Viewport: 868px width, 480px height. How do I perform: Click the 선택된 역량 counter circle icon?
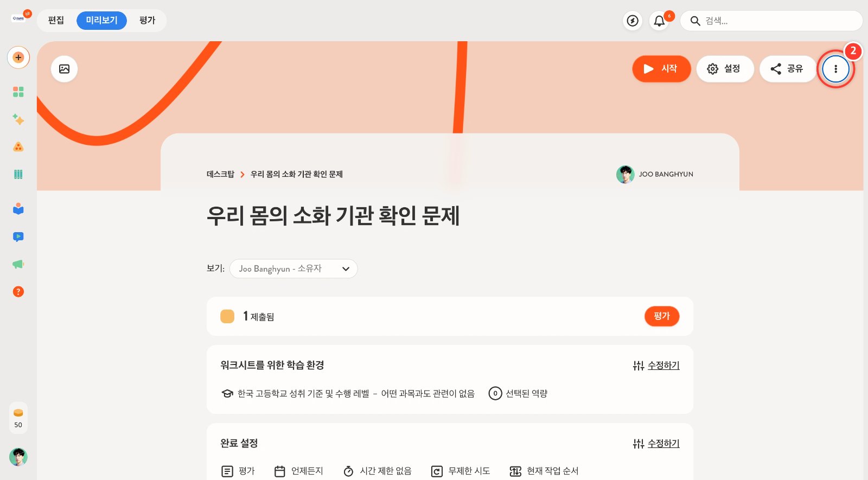point(495,393)
